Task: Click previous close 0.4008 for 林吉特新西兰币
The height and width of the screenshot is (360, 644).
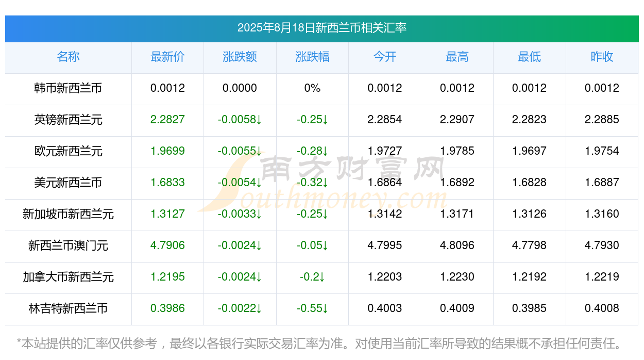Action: 602,308
